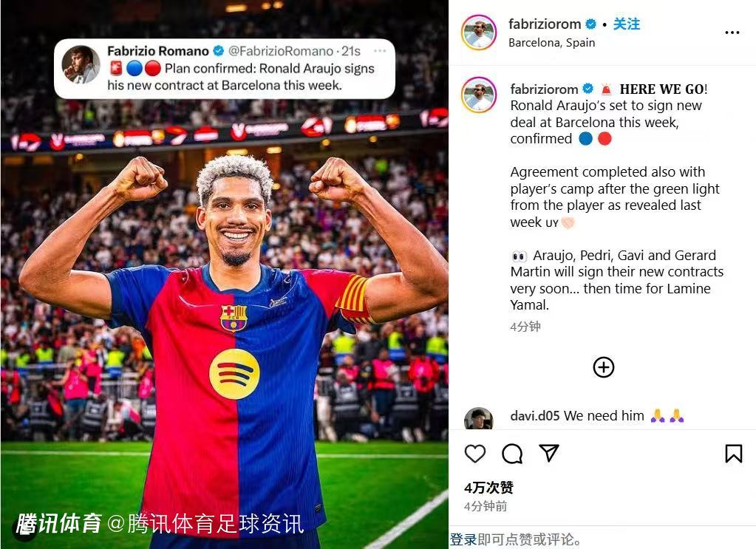This screenshot has height=549, width=756.
Task: Click the fabriziorom username in caption
Action: 544,89
